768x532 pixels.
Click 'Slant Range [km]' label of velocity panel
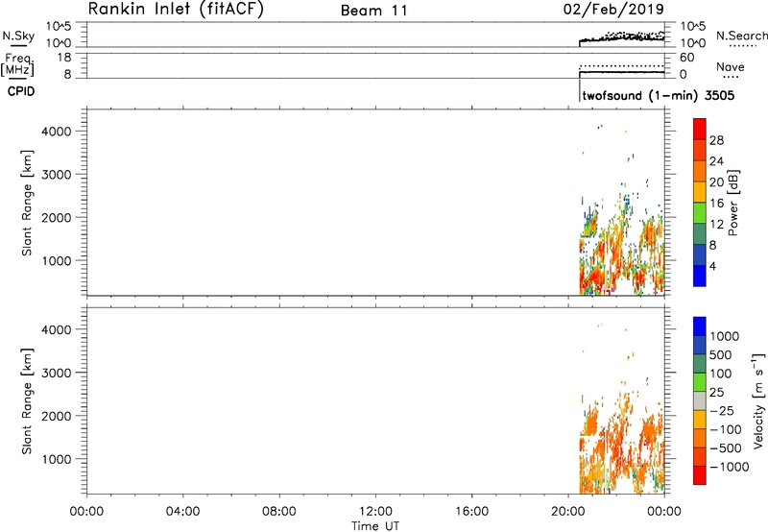27,401
